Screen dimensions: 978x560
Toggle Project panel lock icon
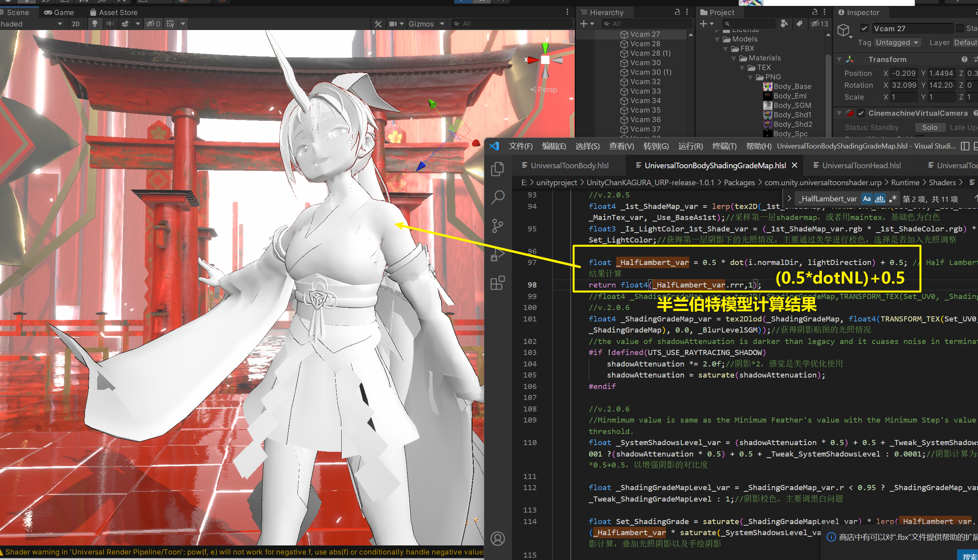pos(814,12)
